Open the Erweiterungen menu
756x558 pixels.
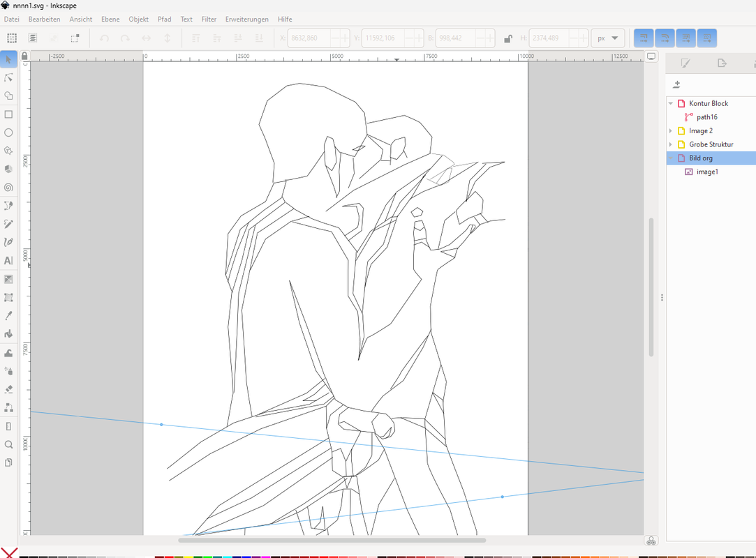(x=247, y=20)
